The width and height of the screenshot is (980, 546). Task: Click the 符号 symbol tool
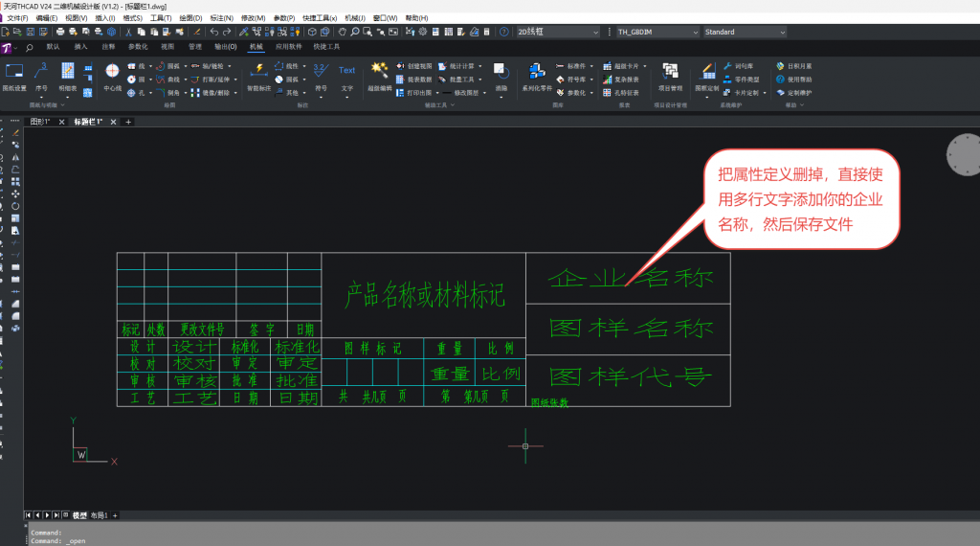click(321, 78)
